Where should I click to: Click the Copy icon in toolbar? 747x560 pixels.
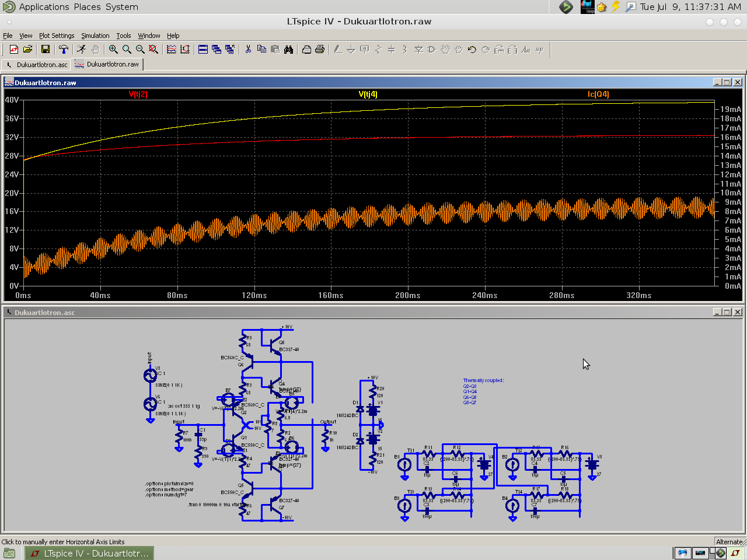coord(261,50)
